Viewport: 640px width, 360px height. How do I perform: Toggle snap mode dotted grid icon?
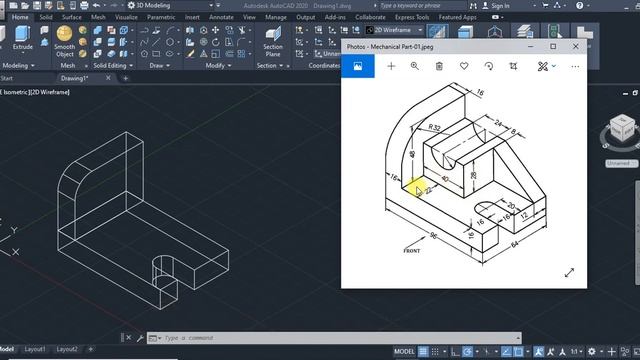click(435, 351)
